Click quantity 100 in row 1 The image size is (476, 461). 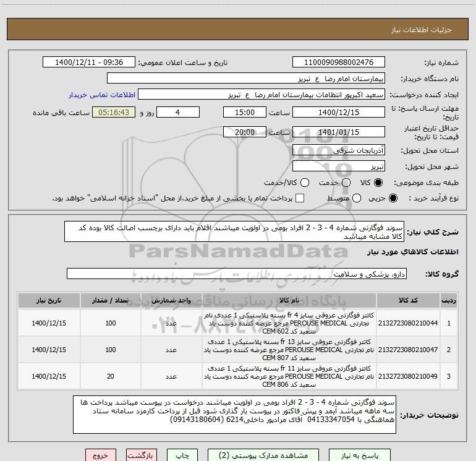(x=111, y=323)
